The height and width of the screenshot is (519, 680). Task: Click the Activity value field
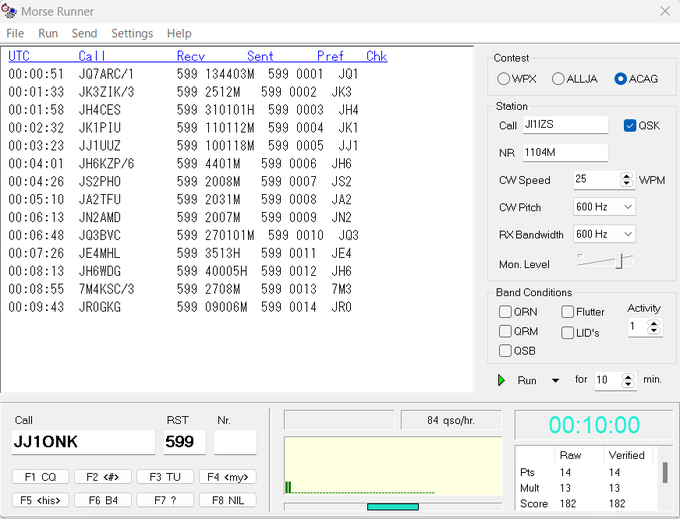(x=638, y=326)
